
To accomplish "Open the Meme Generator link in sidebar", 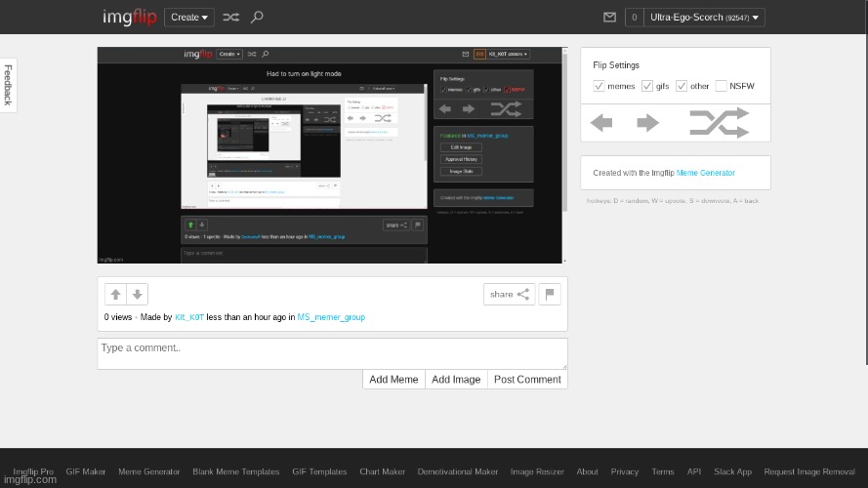I will [x=705, y=173].
